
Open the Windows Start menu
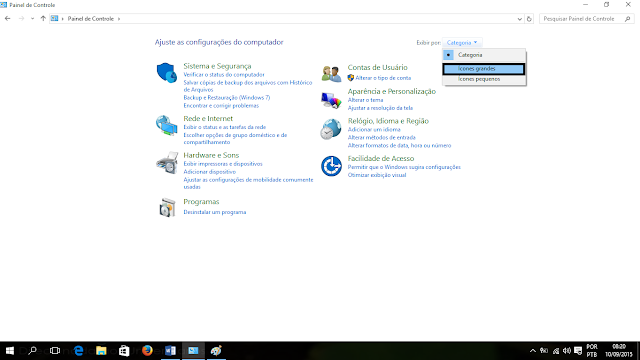(x=10, y=351)
